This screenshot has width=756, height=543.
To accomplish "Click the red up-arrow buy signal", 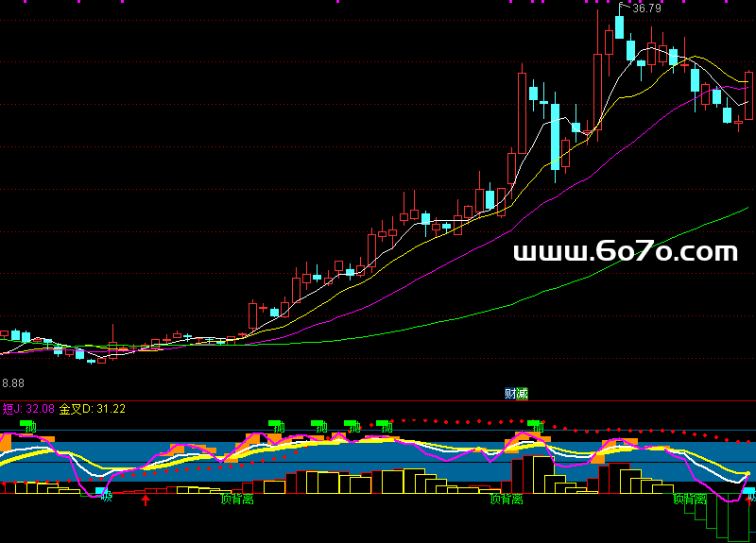I will point(146,499).
